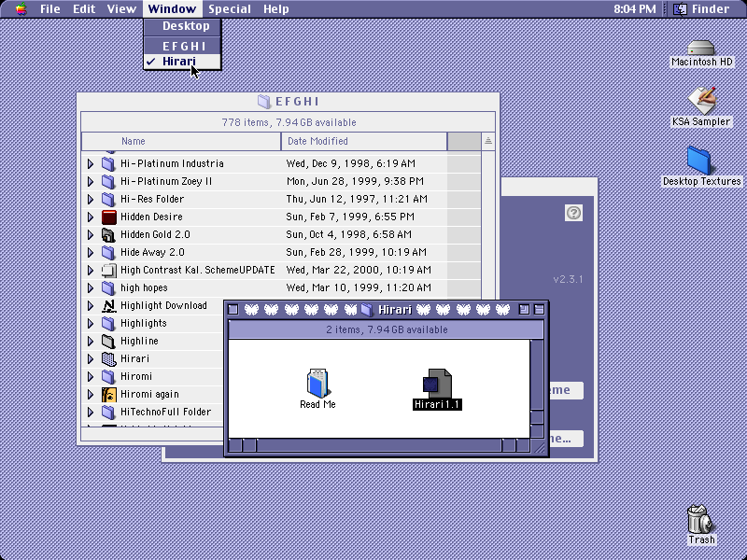
Task: Choose Desktop from the Window menu
Action: tap(182, 26)
